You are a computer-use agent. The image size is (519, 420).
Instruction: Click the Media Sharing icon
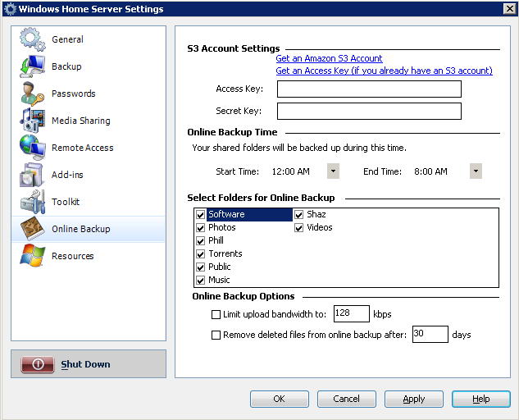(32, 121)
